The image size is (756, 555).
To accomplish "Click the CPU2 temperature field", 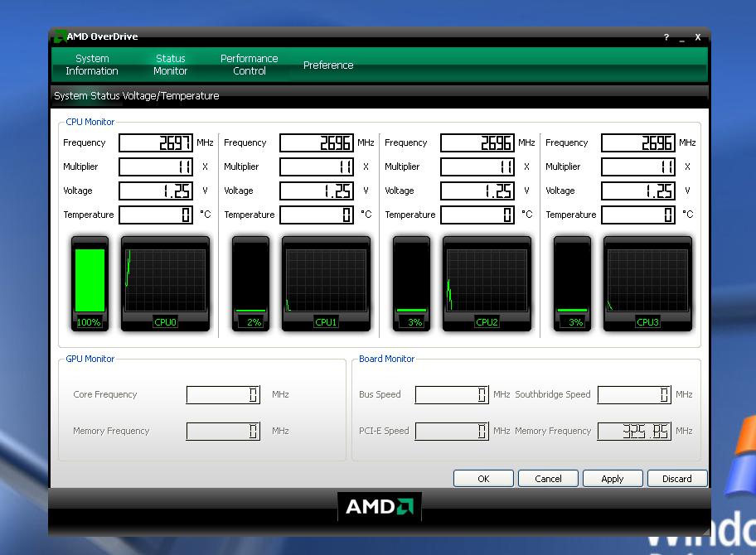I will [x=477, y=215].
